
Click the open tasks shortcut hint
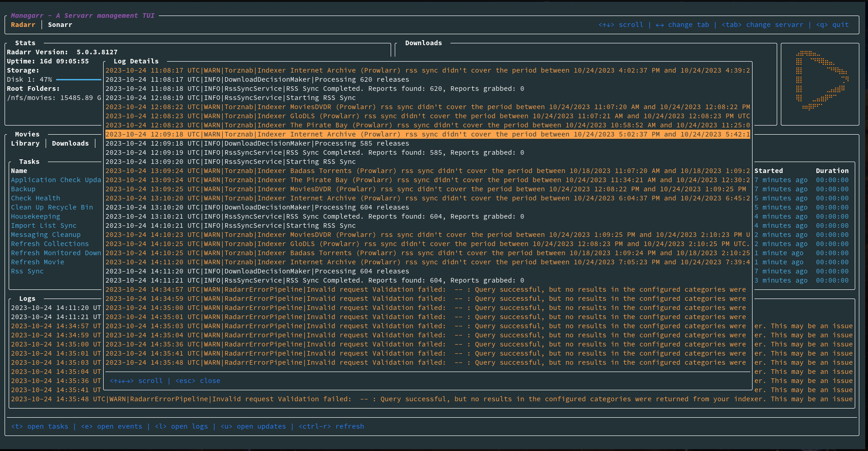(x=40, y=426)
